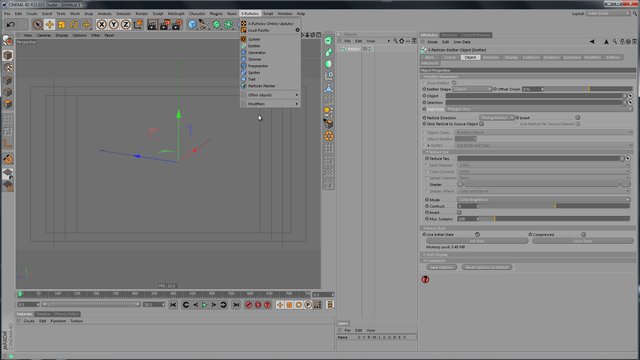Play the animation forward
This screenshot has width=640, height=360.
click(204, 305)
